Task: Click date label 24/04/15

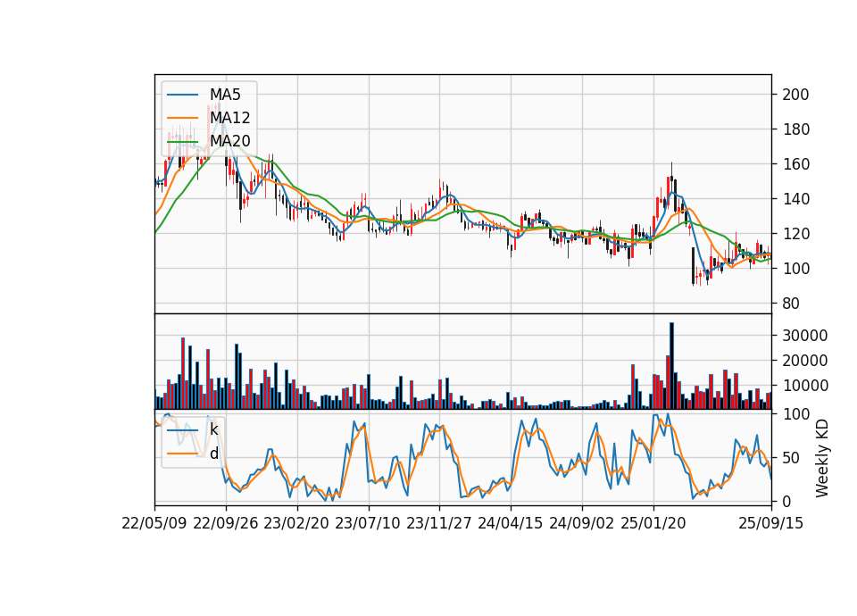Action: (511, 523)
